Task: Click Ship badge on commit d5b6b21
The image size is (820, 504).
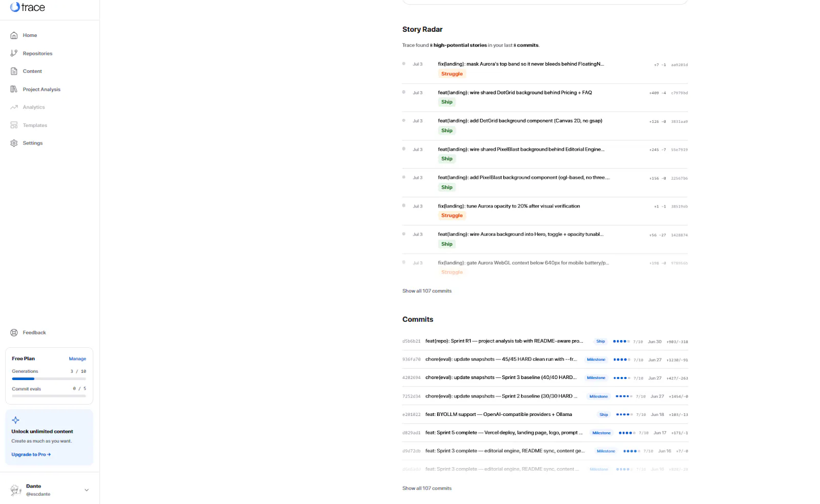Action: 601,341
